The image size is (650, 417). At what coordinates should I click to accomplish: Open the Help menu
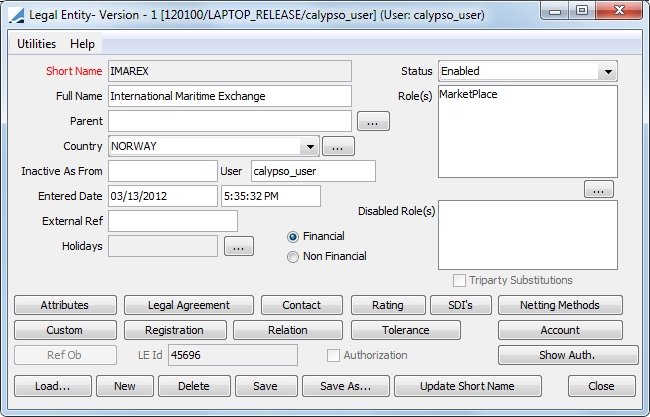(82, 44)
